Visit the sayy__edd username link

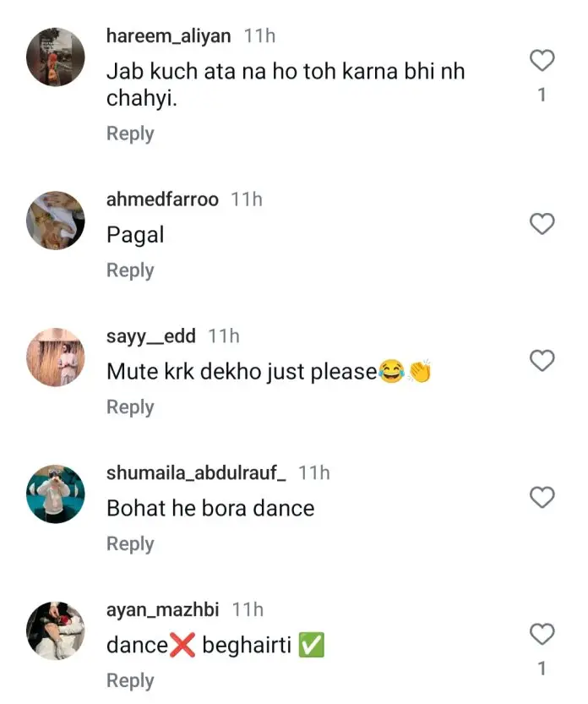pyautogui.click(x=151, y=336)
